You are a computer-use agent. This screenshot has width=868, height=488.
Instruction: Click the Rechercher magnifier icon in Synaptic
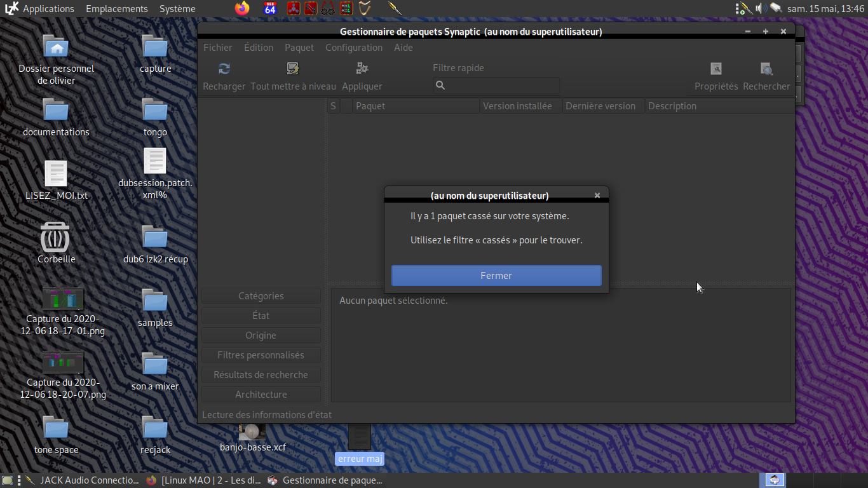(766, 69)
